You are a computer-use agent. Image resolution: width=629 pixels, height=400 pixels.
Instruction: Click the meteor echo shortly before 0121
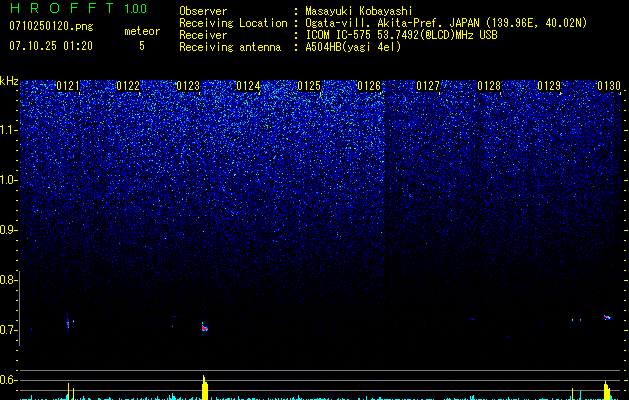[x=68, y=323]
